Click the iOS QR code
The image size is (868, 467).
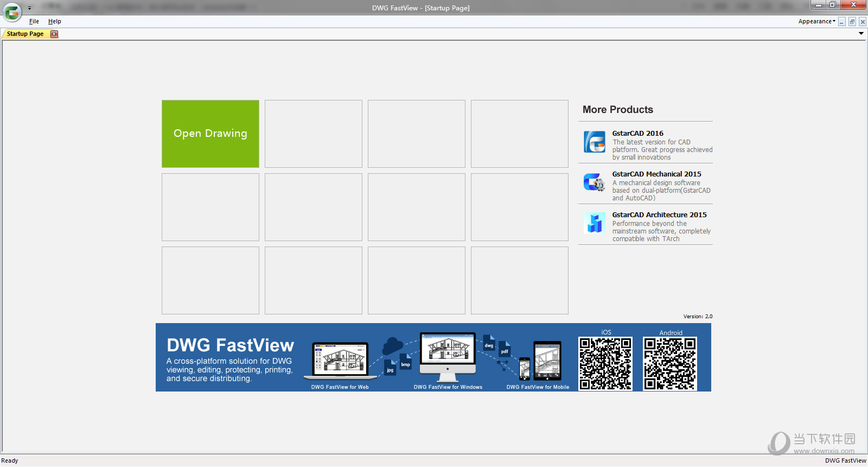tap(605, 363)
